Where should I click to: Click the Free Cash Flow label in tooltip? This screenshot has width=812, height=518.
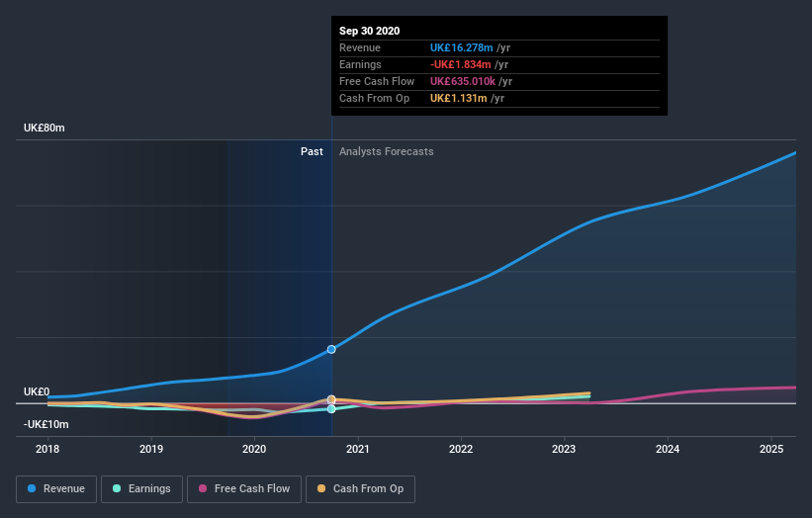pyautogui.click(x=377, y=81)
